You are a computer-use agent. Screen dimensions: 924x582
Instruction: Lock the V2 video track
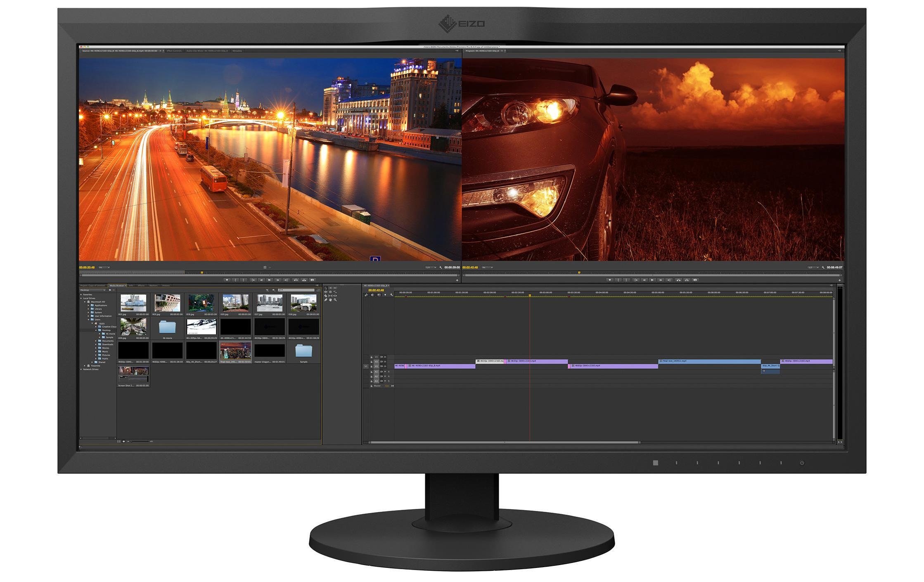pyautogui.click(x=372, y=361)
